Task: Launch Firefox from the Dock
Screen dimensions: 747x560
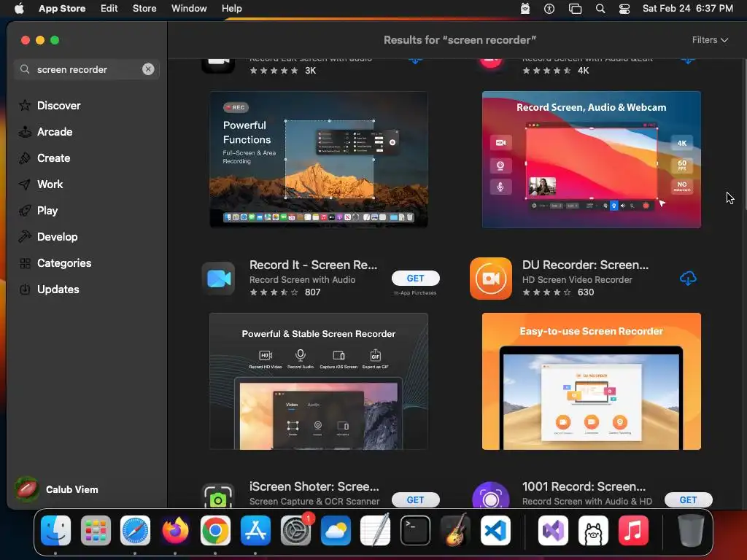Action: (x=175, y=530)
